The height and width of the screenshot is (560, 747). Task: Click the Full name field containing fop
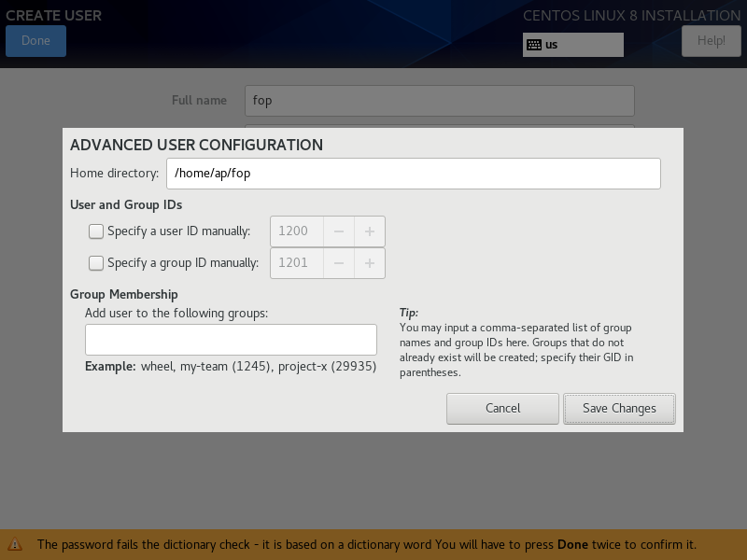[x=439, y=101]
